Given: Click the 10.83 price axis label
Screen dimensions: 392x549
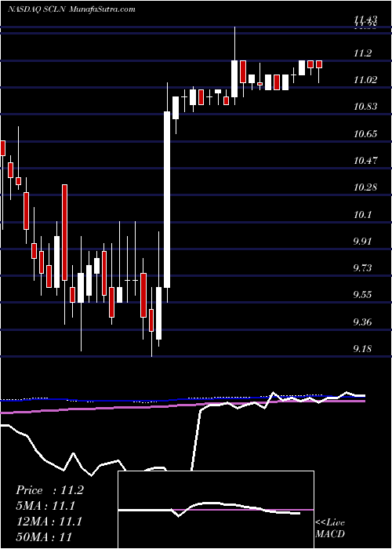Looking at the screenshot, I should [x=367, y=107].
